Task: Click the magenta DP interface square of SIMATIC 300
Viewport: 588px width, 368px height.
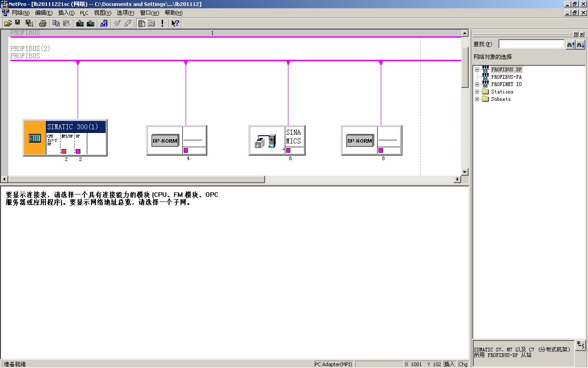Action: click(78, 151)
